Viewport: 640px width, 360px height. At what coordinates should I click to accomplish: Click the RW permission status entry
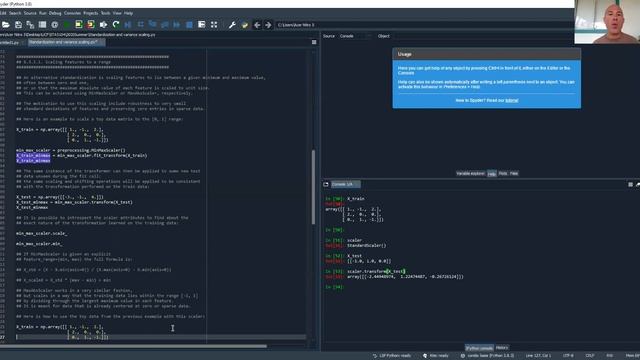point(610,356)
